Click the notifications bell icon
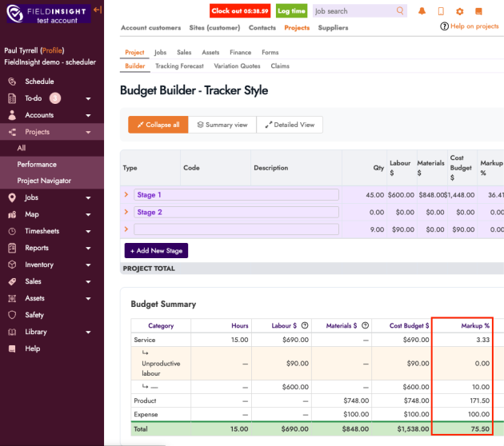The height and width of the screenshot is (446, 504). 422,11
